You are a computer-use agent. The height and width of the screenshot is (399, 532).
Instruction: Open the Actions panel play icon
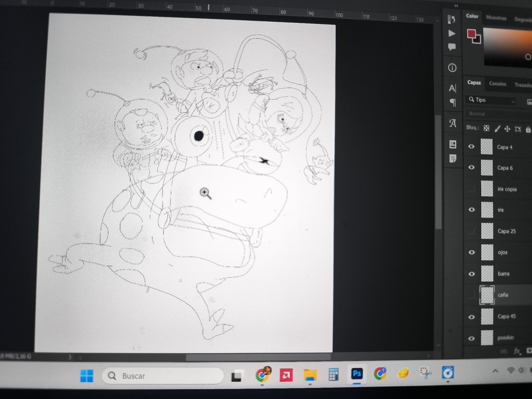tap(452, 34)
